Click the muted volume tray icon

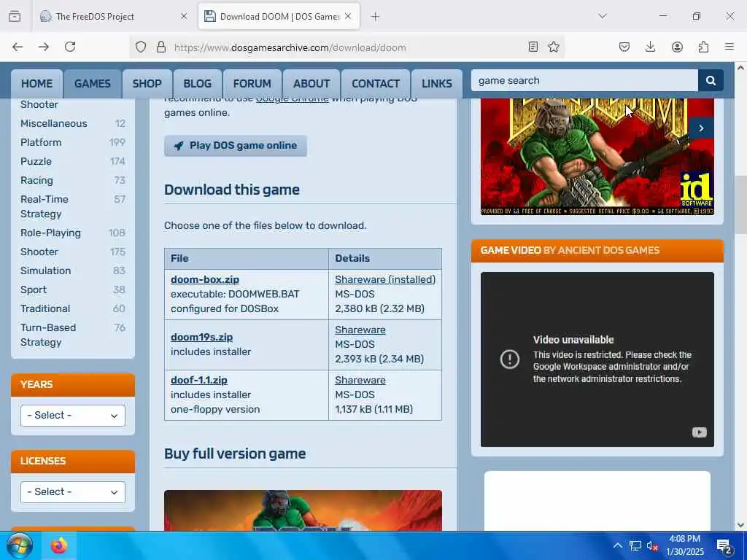point(652,545)
